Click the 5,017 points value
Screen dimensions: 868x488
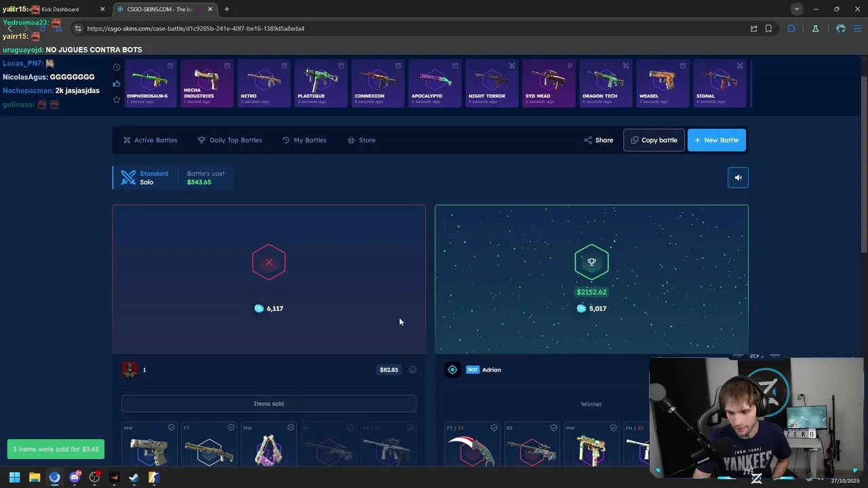pos(591,308)
